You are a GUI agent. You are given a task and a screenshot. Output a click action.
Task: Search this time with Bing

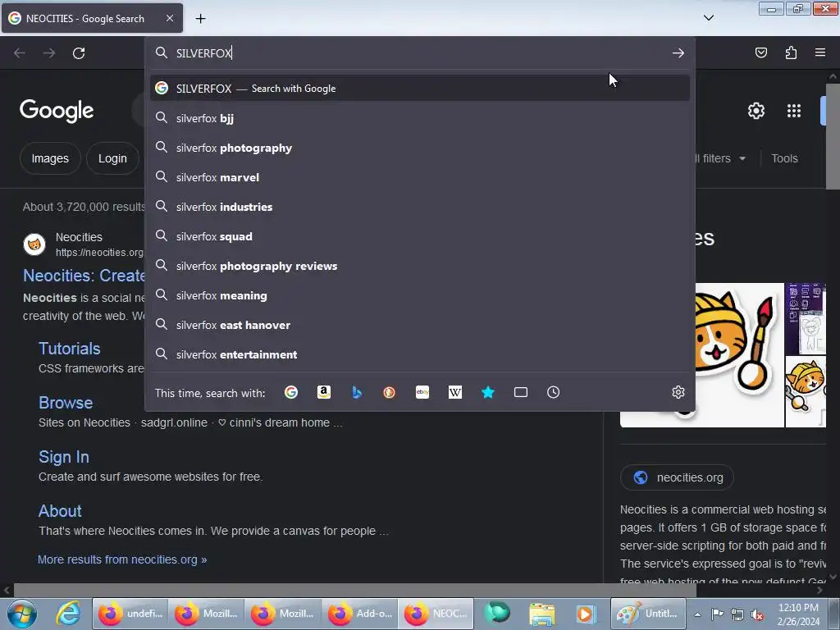[357, 392]
